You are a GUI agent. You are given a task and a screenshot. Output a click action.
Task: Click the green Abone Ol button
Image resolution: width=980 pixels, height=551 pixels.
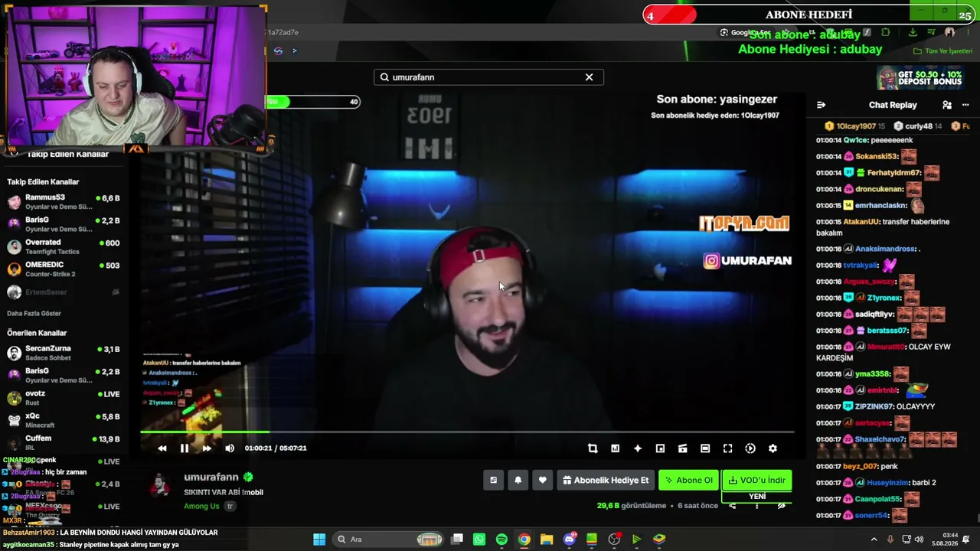688,481
